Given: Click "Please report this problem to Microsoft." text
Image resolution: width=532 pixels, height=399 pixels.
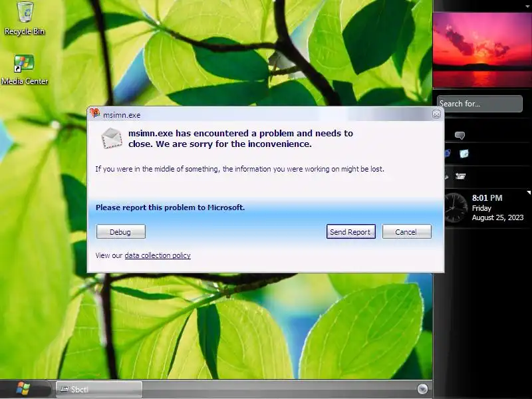Looking at the screenshot, I should (170, 207).
